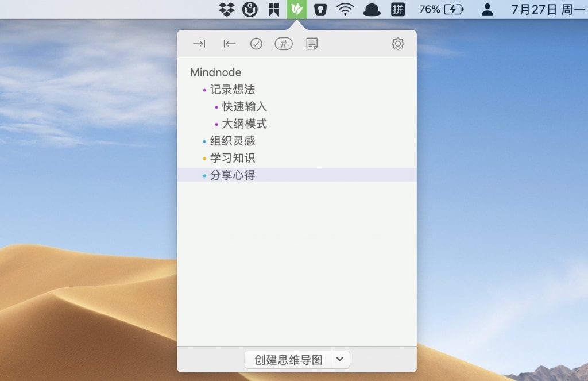This screenshot has height=381, width=588.
Task: Click the green MindNode menu bar icon
Action: coord(297,9)
